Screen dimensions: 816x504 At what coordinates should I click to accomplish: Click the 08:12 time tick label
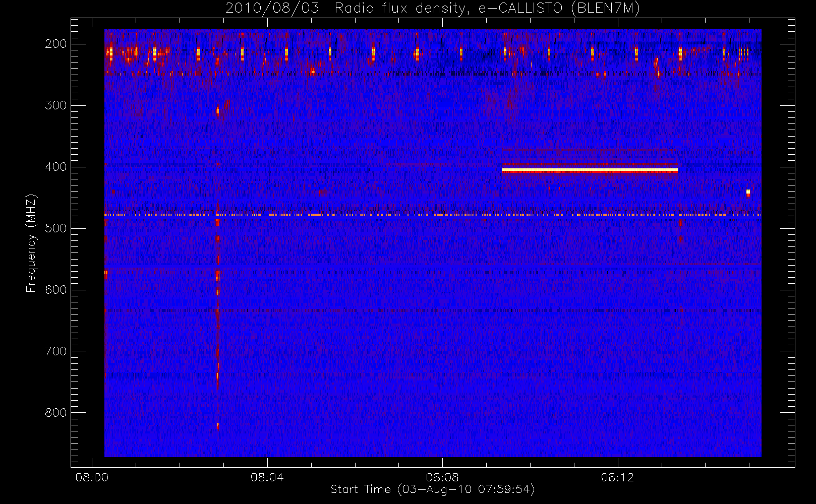[617, 477]
